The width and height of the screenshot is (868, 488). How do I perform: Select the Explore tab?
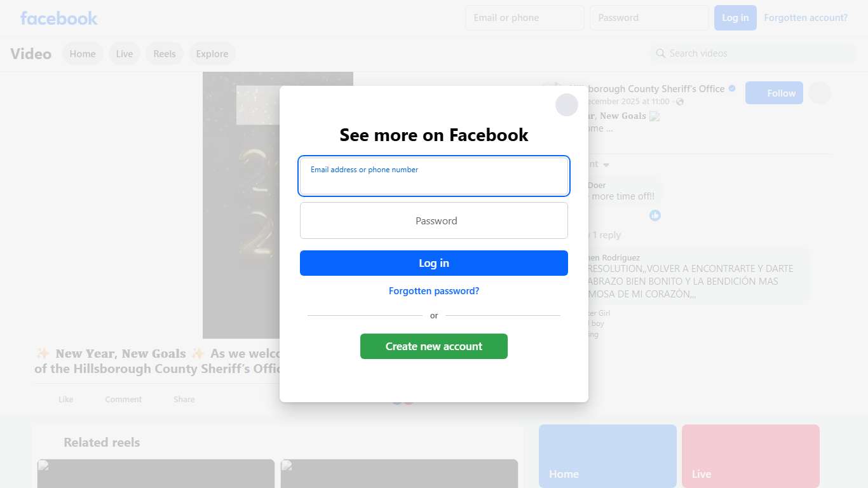pos(212,53)
